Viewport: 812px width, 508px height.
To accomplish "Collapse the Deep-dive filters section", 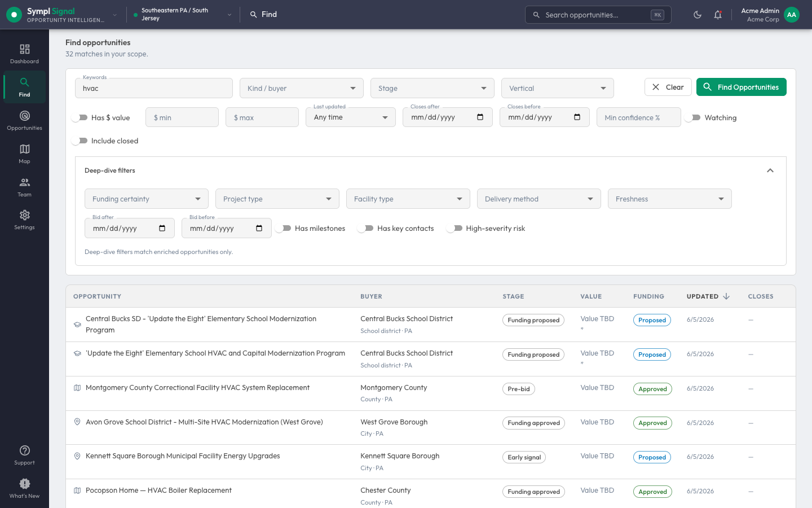I will pyautogui.click(x=770, y=170).
